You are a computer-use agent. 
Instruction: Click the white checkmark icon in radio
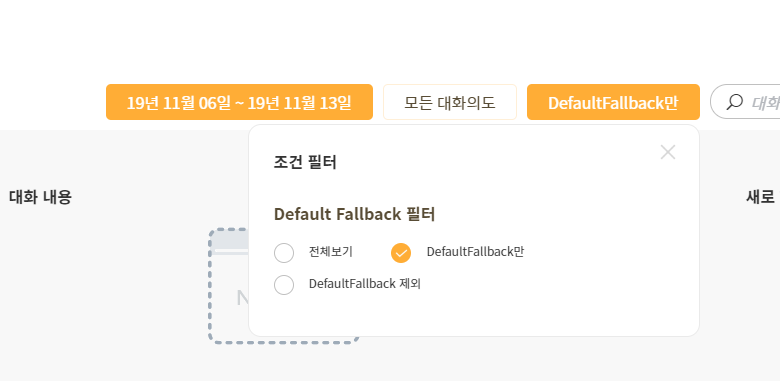[401, 253]
